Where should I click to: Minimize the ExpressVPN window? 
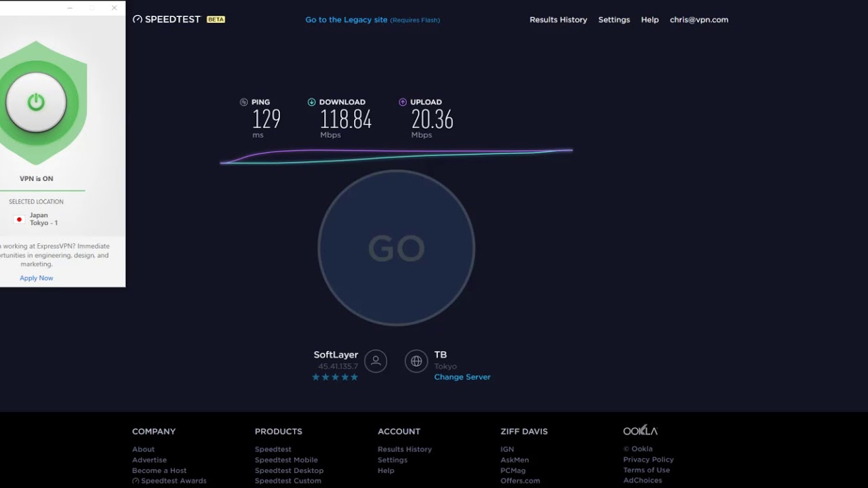click(71, 8)
